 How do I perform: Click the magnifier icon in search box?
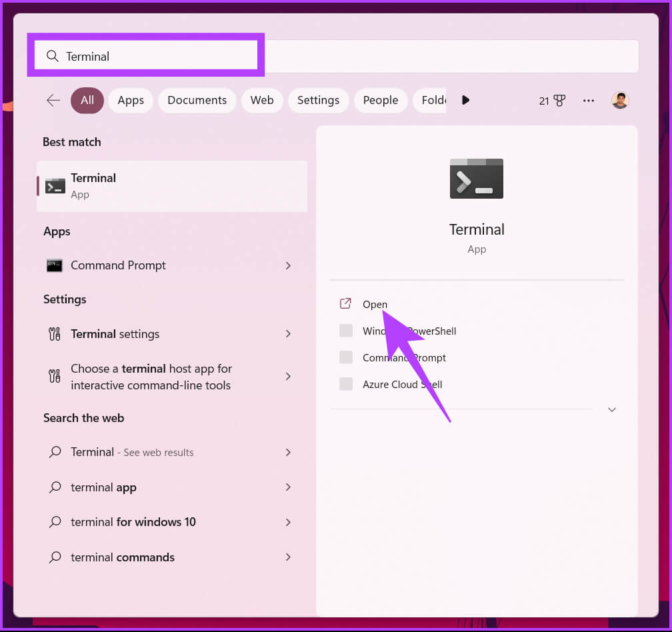coord(52,56)
